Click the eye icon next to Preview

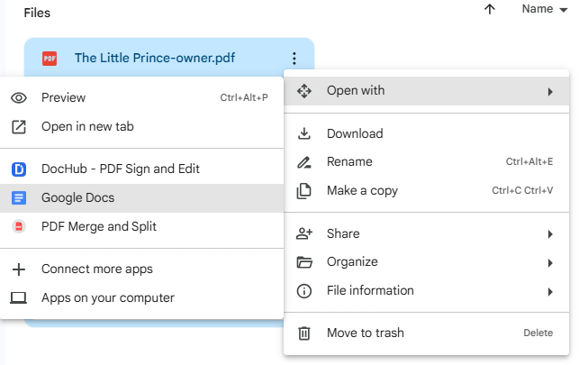tap(19, 98)
